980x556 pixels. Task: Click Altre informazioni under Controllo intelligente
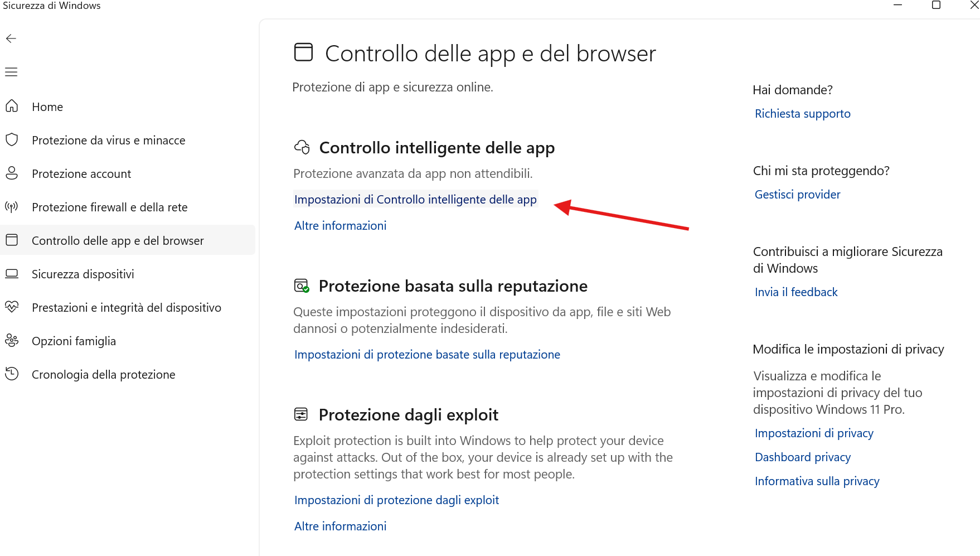point(341,226)
